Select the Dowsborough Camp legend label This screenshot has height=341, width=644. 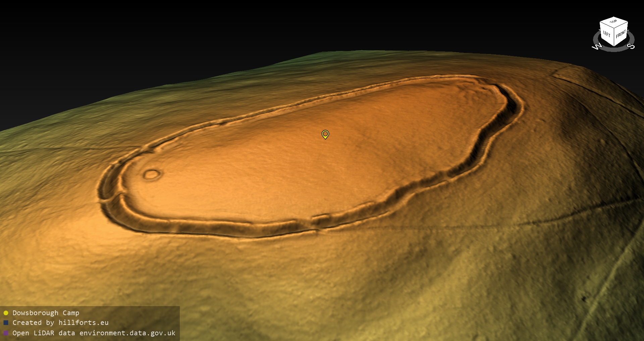tap(46, 313)
